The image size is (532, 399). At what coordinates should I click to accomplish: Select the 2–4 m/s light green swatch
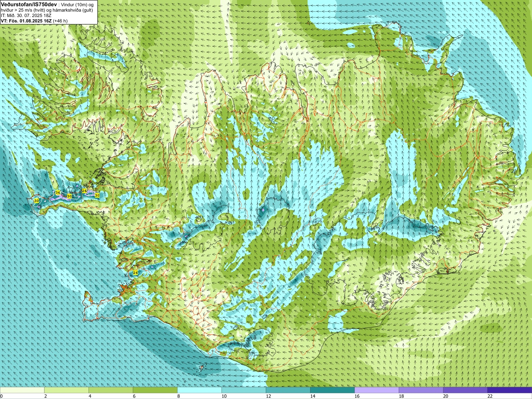click(66, 390)
